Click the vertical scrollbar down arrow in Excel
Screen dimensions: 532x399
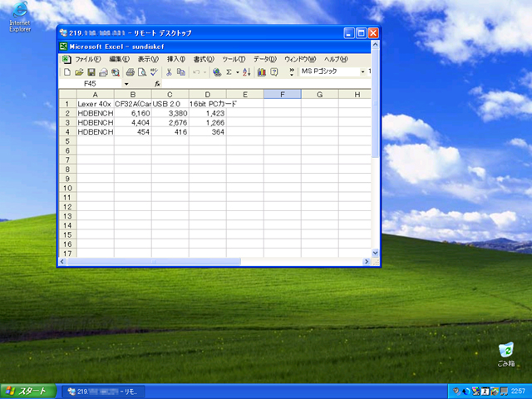point(375,253)
